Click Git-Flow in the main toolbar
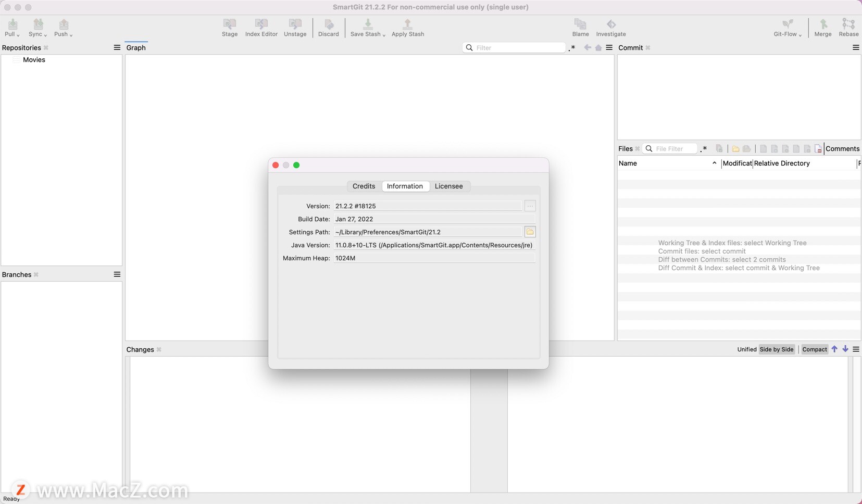This screenshot has width=862, height=504. (x=788, y=28)
